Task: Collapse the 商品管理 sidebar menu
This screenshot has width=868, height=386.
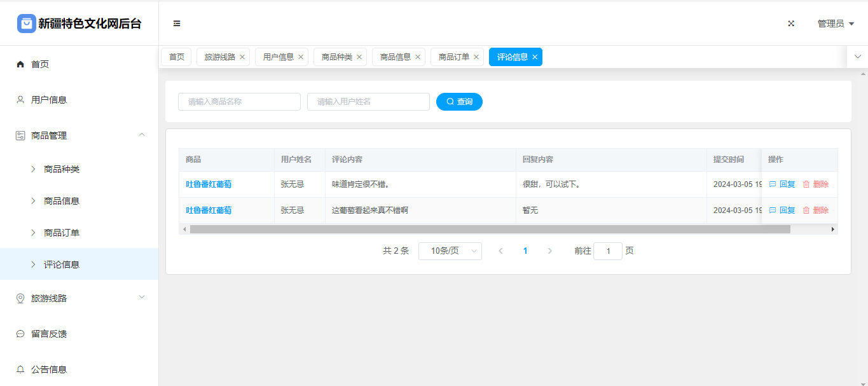Action: 142,135
